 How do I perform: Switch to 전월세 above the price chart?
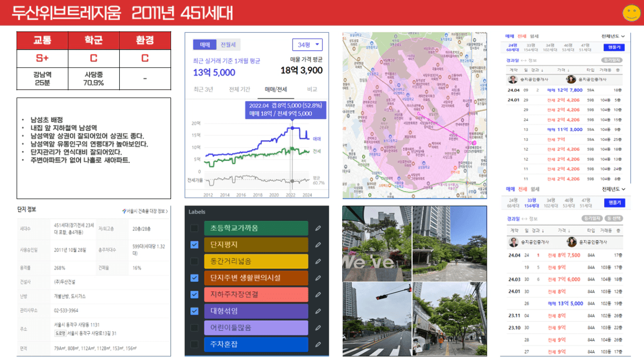coord(229,44)
